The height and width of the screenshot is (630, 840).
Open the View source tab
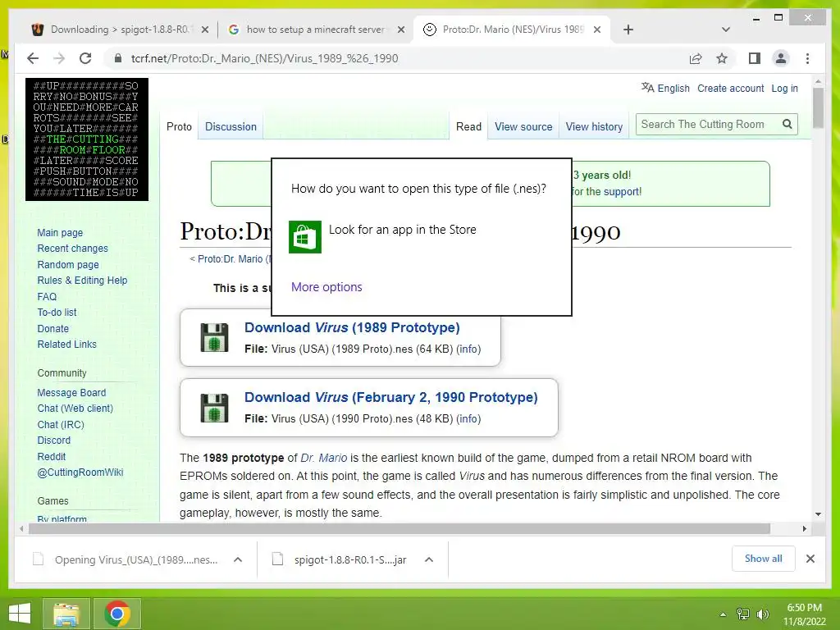(523, 126)
